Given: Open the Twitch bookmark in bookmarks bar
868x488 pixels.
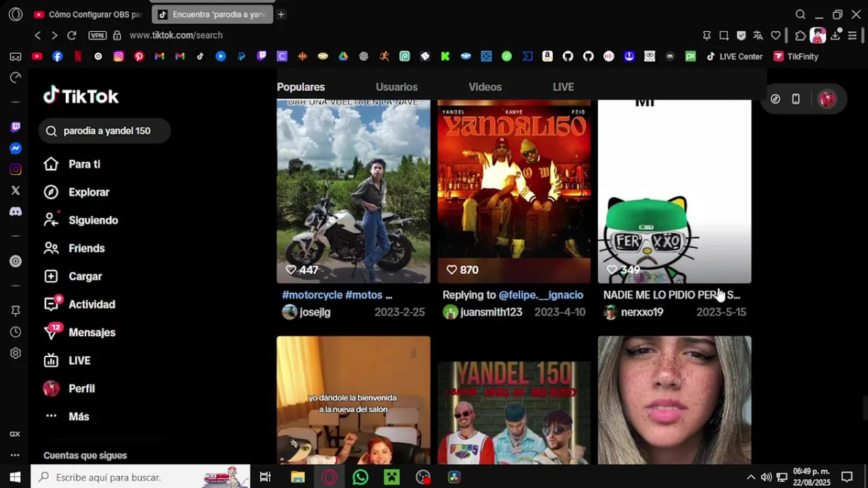Looking at the screenshot, I should 262,56.
